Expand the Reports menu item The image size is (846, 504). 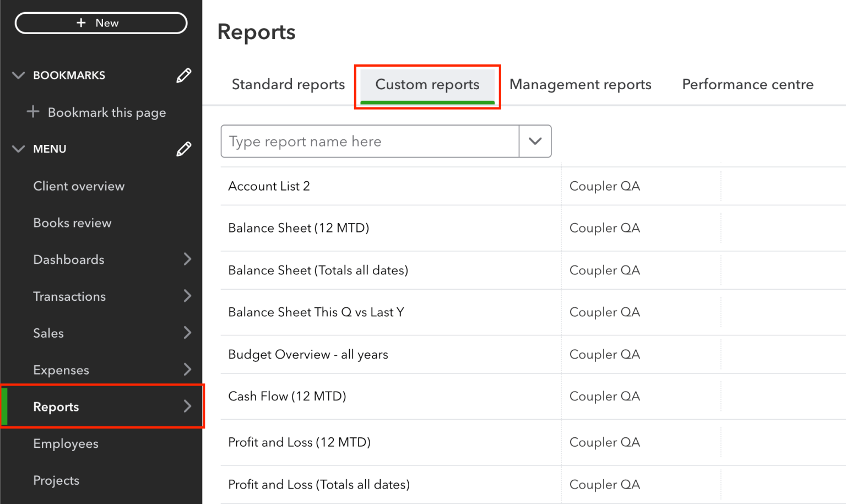[187, 407]
